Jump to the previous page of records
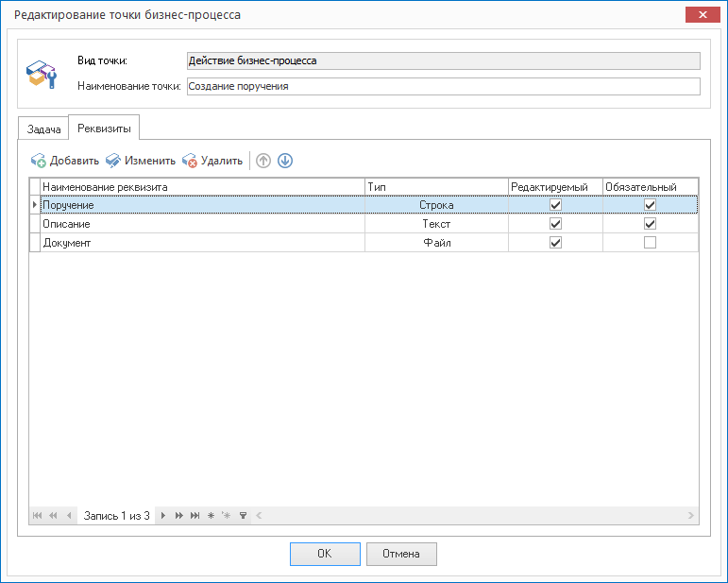Image resolution: width=728 pixels, height=583 pixels. 53,515
